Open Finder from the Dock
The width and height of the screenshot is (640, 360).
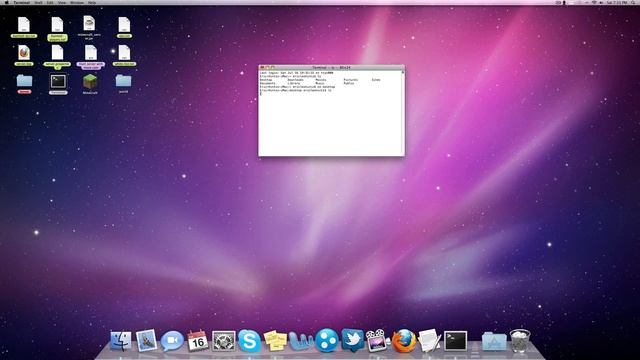(x=121, y=341)
